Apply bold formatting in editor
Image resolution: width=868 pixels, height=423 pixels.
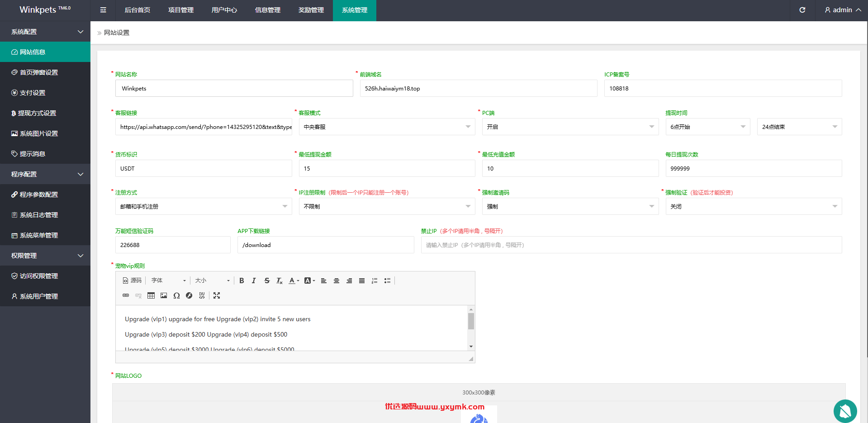tap(242, 280)
